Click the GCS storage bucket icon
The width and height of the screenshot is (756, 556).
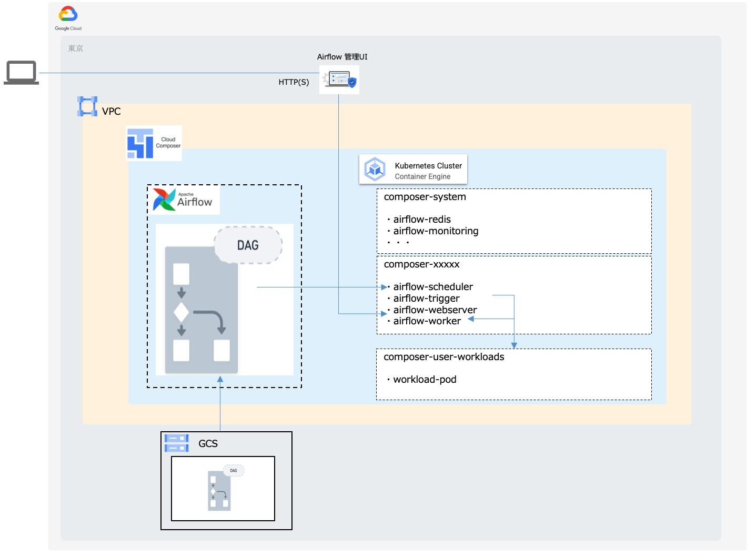(176, 443)
